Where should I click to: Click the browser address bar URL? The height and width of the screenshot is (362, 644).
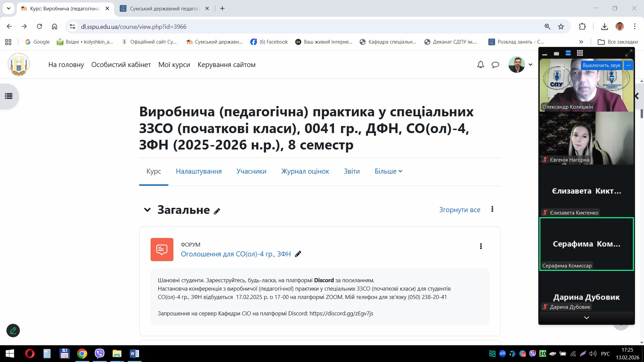coord(133,26)
